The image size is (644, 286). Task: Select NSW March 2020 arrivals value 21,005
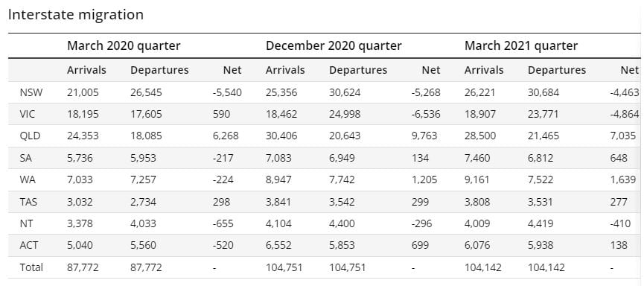coord(83,92)
